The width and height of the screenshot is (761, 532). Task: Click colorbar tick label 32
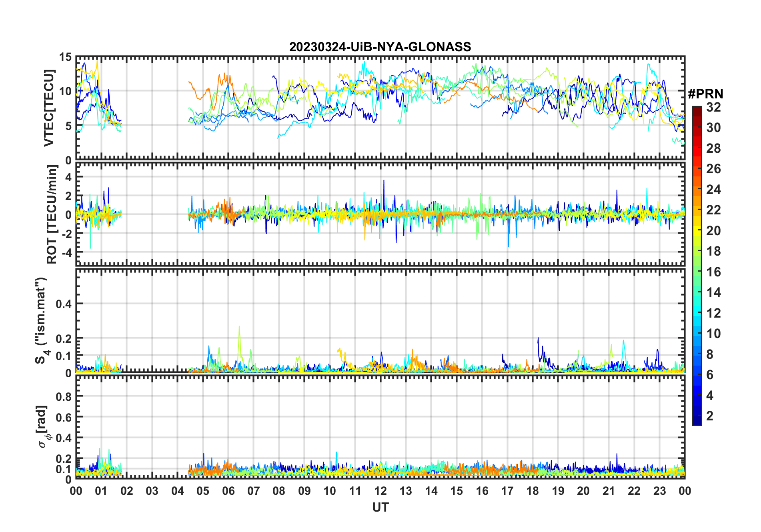pos(713,107)
